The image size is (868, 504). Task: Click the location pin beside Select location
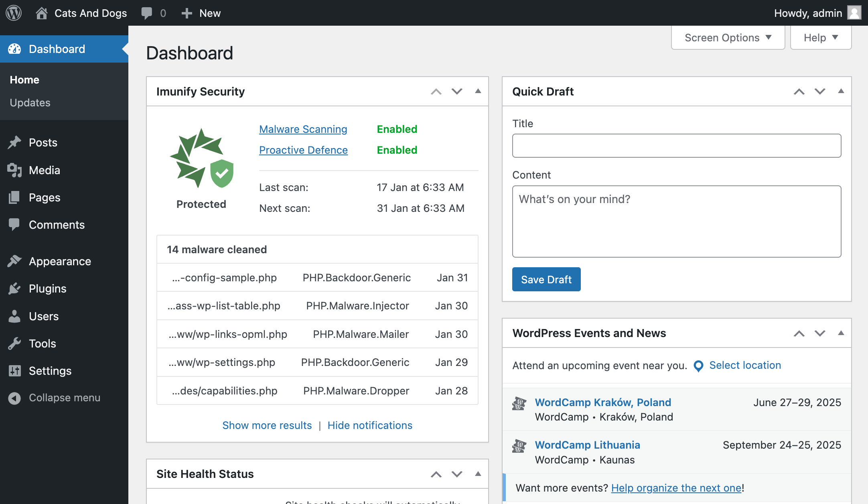[698, 366]
